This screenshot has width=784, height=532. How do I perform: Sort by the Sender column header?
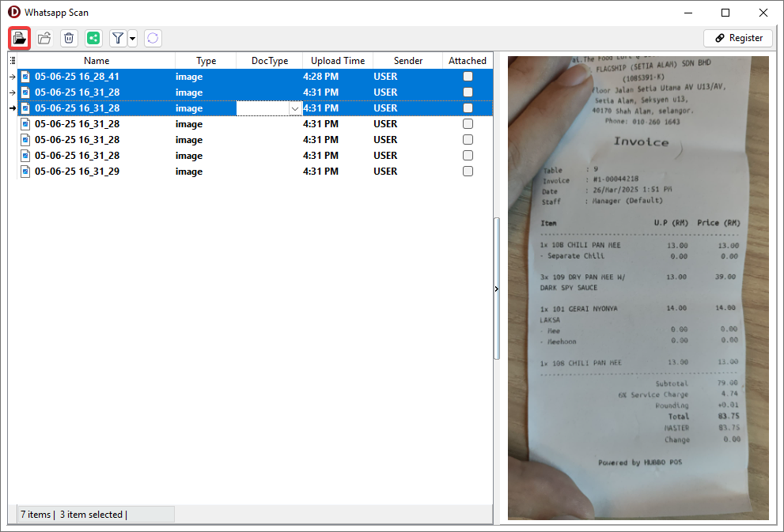tap(408, 60)
